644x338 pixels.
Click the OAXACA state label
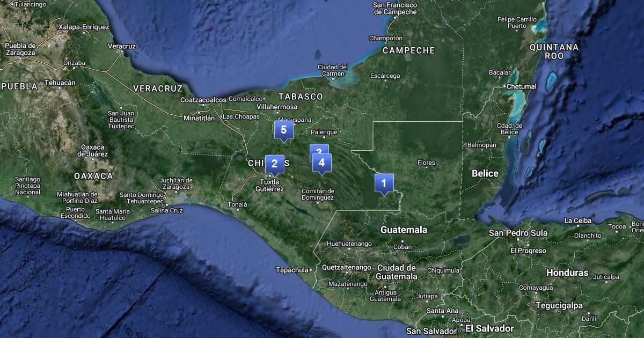(93, 176)
